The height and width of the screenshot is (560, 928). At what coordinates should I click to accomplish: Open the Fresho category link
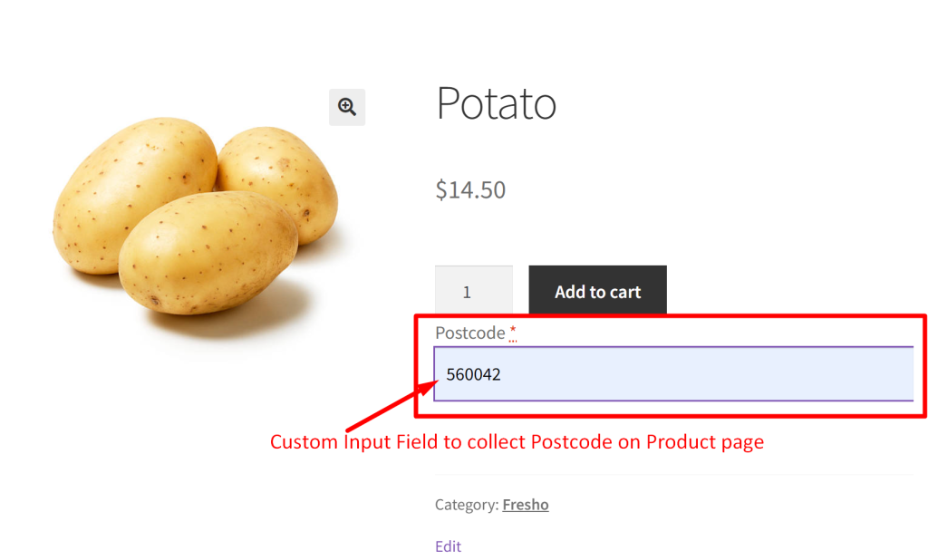pos(526,505)
